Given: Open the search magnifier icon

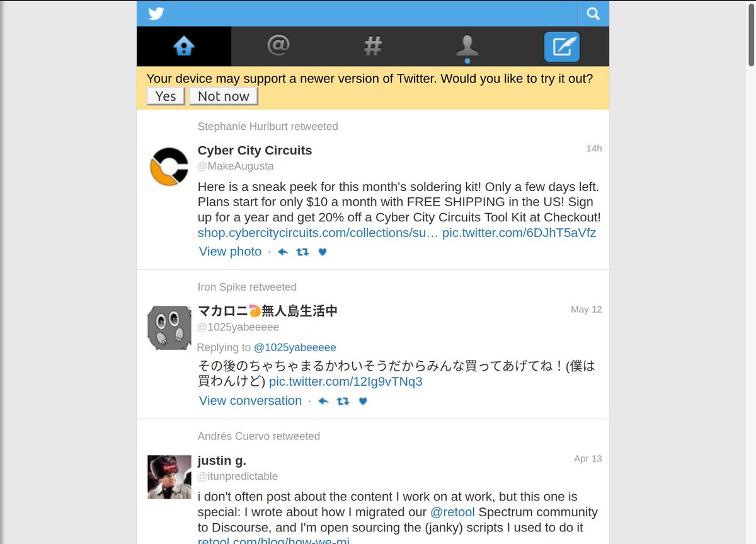Looking at the screenshot, I should pyautogui.click(x=593, y=13).
